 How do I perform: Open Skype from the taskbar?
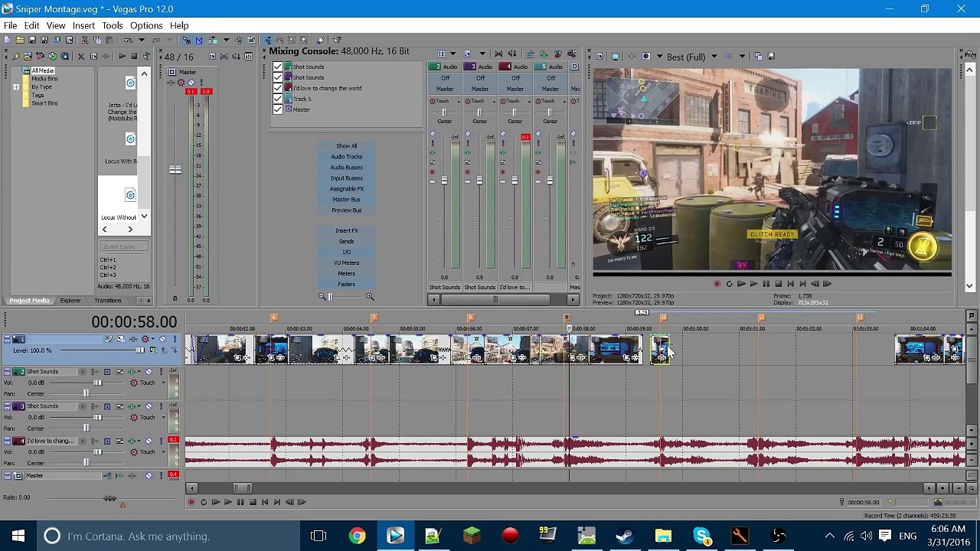(x=701, y=536)
